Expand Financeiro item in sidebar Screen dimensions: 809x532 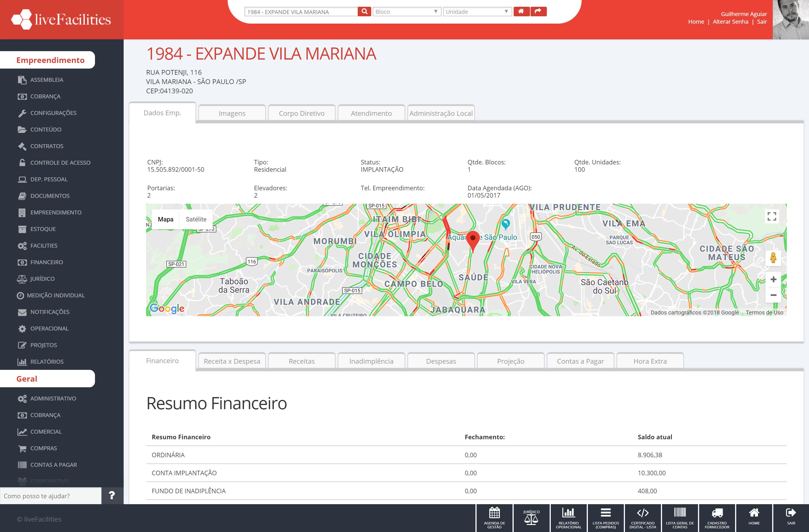tap(47, 262)
